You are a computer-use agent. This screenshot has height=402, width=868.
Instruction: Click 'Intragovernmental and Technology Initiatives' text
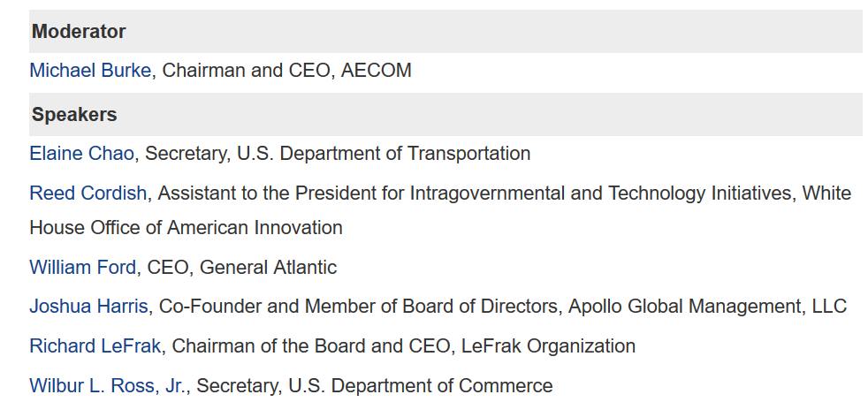click(x=602, y=193)
